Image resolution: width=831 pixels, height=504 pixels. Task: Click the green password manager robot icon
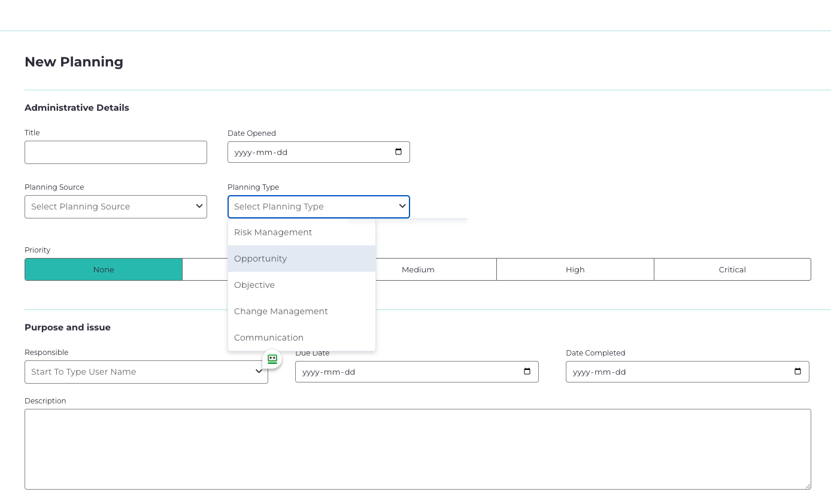[272, 359]
